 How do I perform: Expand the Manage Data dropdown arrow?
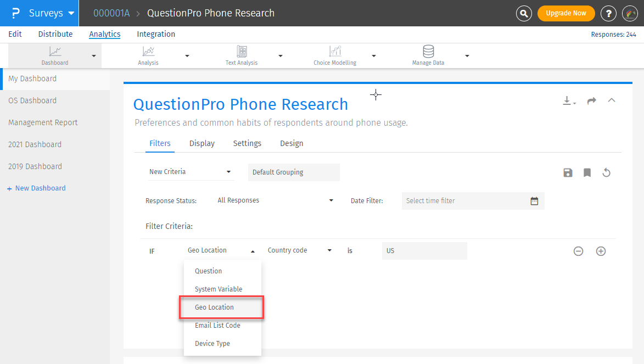tap(467, 56)
